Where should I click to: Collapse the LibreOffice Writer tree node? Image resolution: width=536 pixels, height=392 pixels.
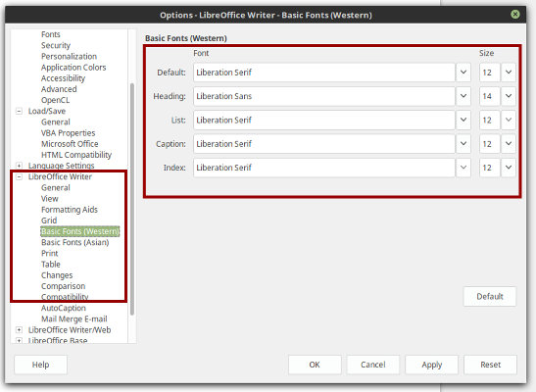point(20,176)
